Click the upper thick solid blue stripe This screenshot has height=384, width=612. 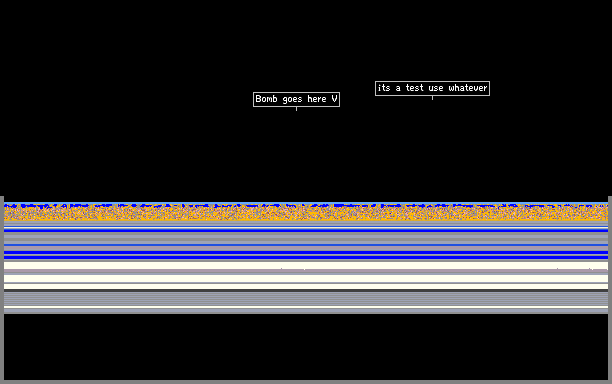pos(306,230)
